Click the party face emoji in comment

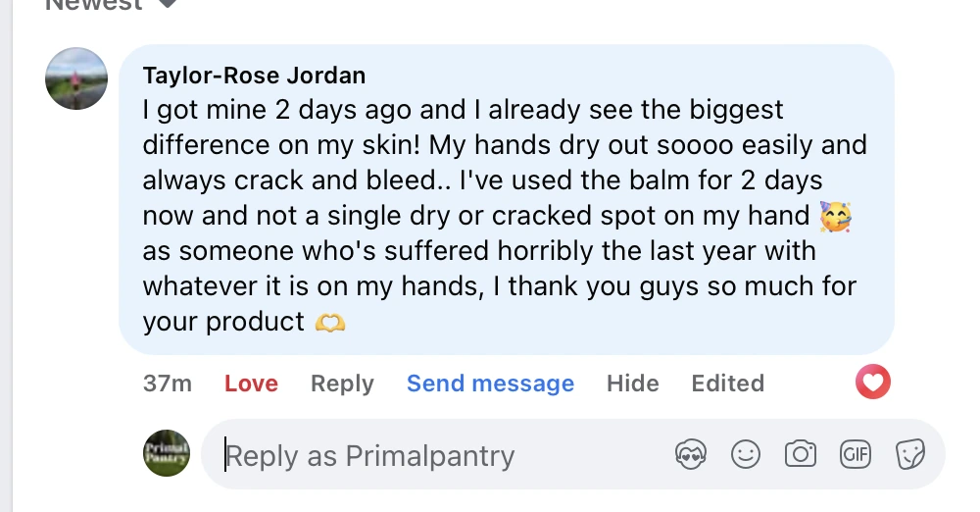click(836, 217)
